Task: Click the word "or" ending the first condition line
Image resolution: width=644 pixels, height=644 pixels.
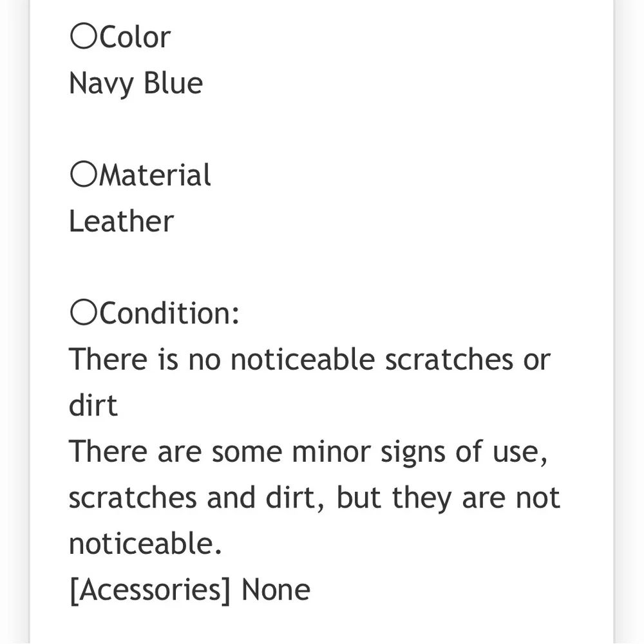Action: click(x=536, y=359)
